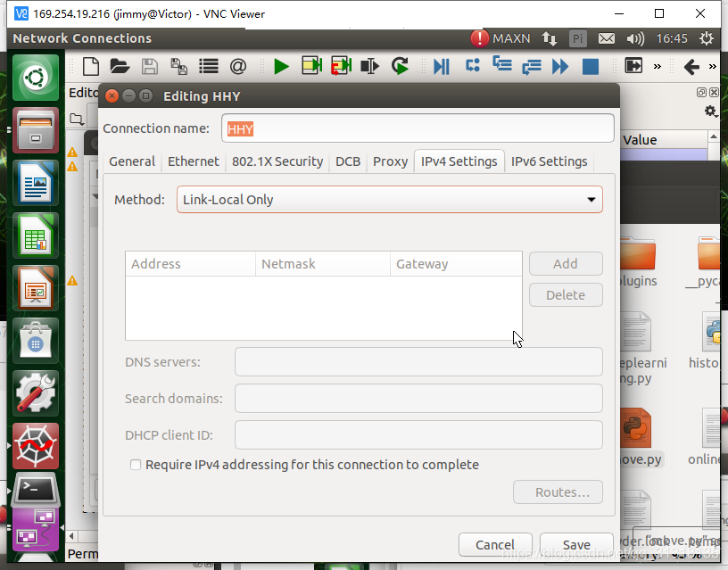Launch LibreOffice Calc from the dock
Viewport: 728px width, 570px height.
[36, 235]
